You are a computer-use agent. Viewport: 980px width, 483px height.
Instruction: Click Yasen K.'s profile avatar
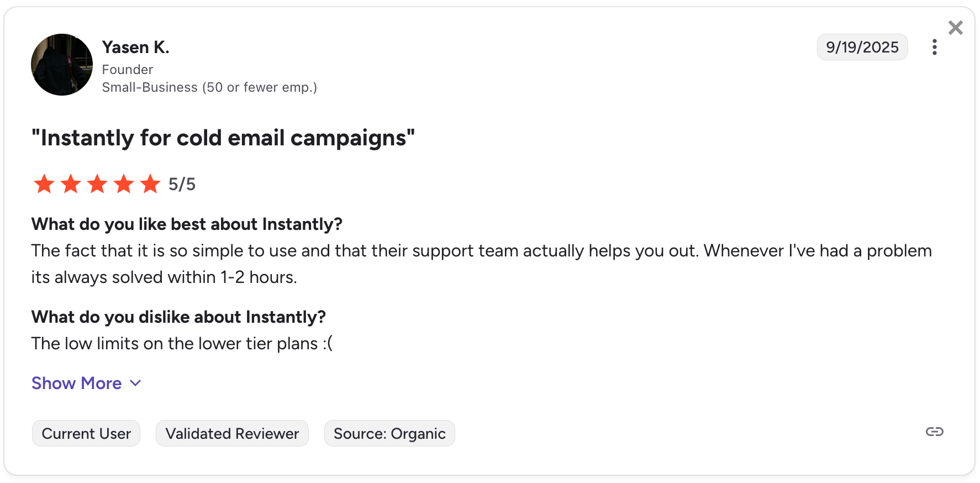(x=61, y=65)
